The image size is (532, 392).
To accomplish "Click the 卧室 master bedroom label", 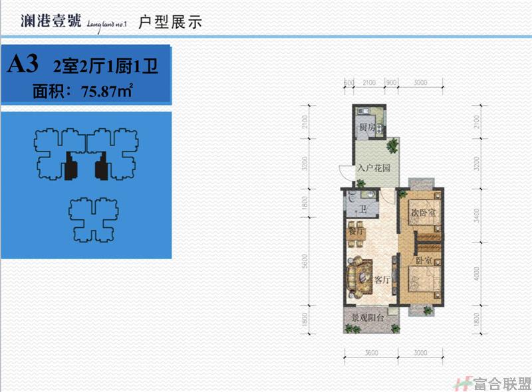I will pyautogui.click(x=424, y=260).
